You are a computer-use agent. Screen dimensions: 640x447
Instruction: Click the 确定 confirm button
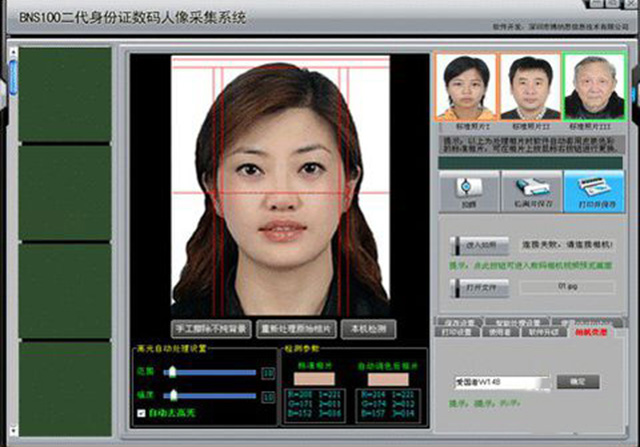pyautogui.click(x=577, y=382)
